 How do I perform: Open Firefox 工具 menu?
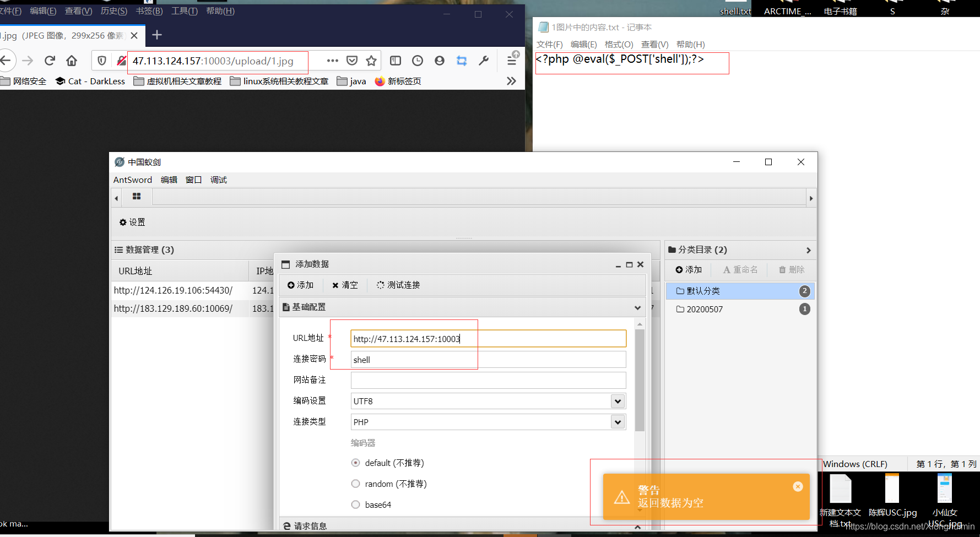click(x=185, y=11)
